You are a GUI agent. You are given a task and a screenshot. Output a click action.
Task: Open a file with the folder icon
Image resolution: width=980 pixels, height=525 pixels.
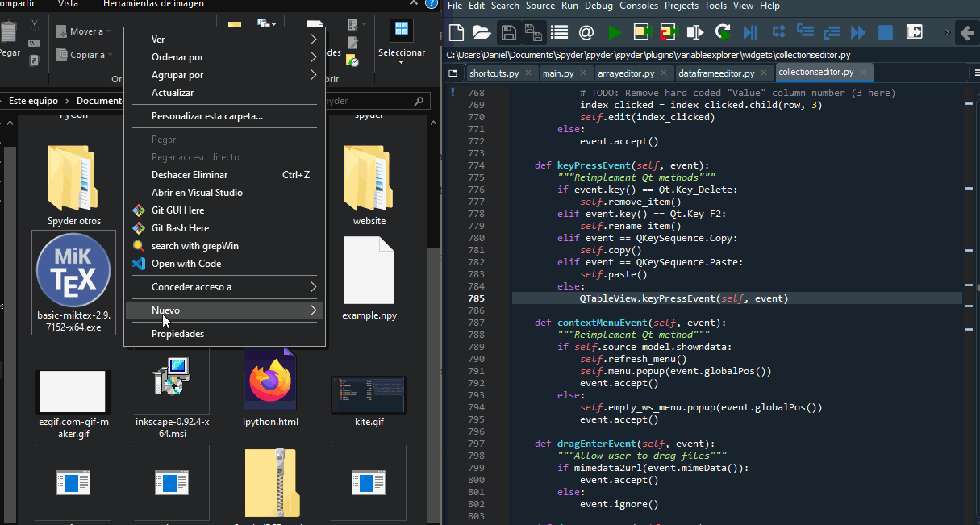click(482, 32)
